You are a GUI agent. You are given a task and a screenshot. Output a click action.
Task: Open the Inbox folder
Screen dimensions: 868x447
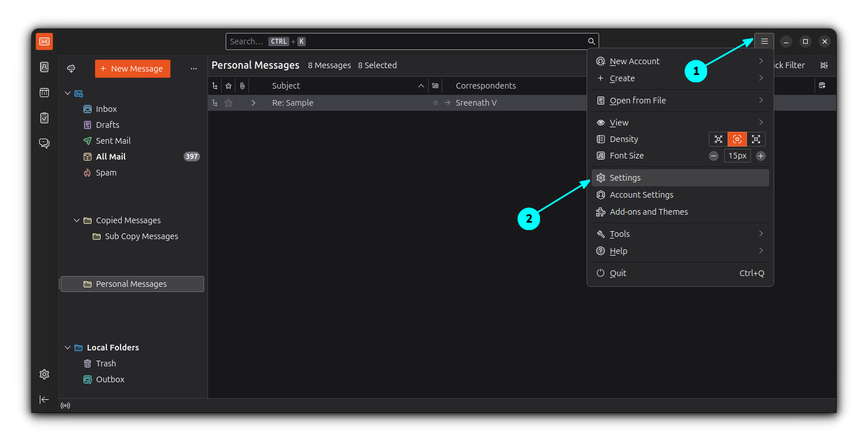click(x=106, y=109)
